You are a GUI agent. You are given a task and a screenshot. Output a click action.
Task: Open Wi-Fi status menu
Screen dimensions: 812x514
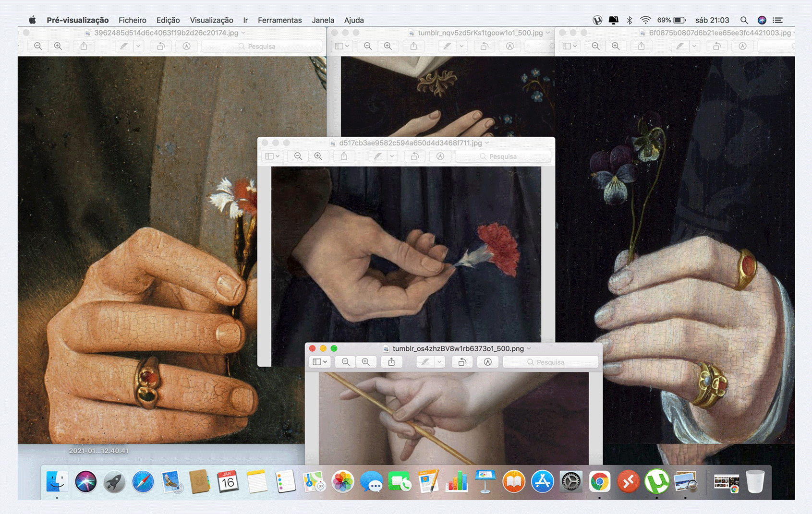point(645,20)
